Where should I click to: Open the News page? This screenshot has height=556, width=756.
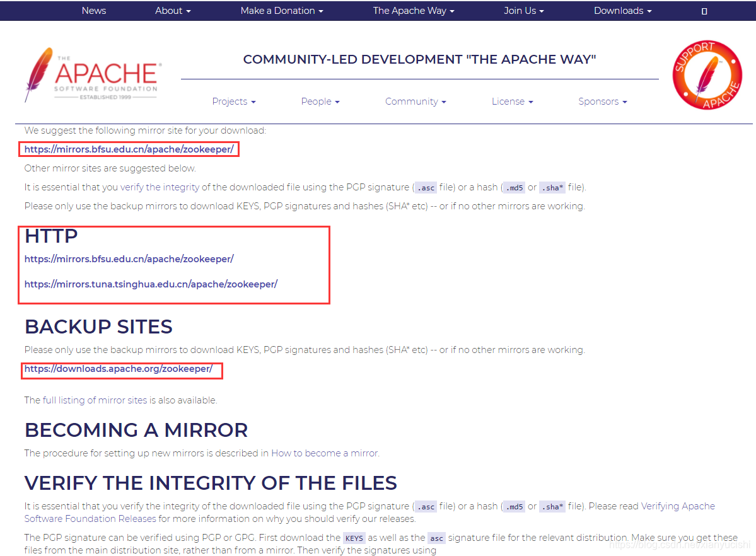point(94,11)
